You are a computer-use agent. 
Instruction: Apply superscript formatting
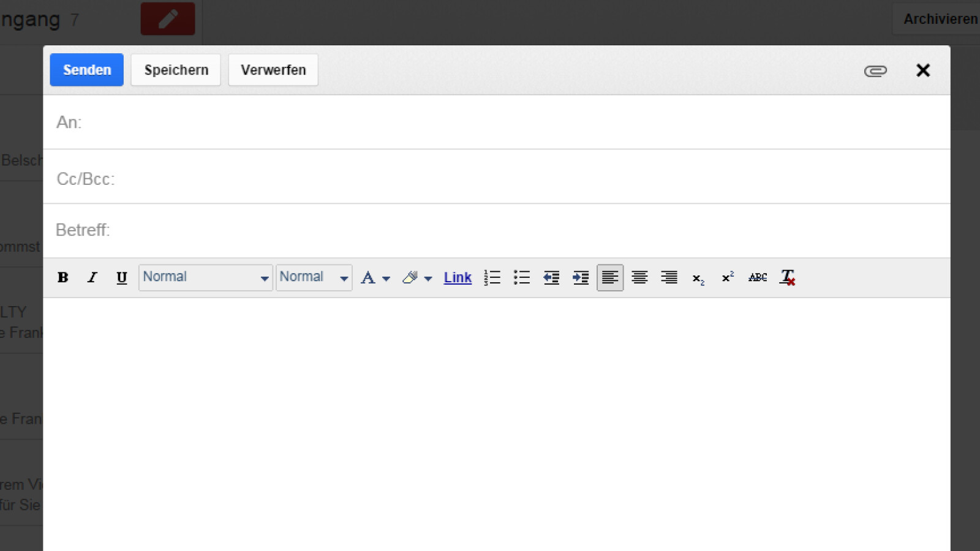[728, 277]
